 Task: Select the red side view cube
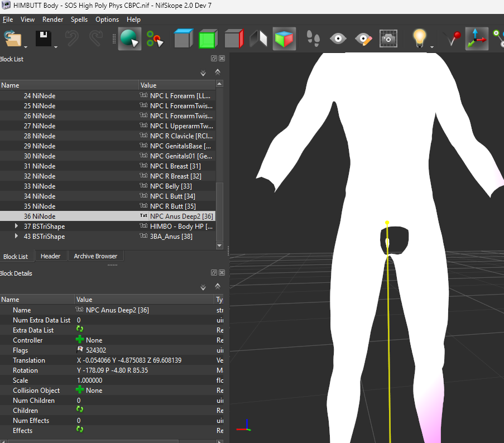tap(234, 39)
